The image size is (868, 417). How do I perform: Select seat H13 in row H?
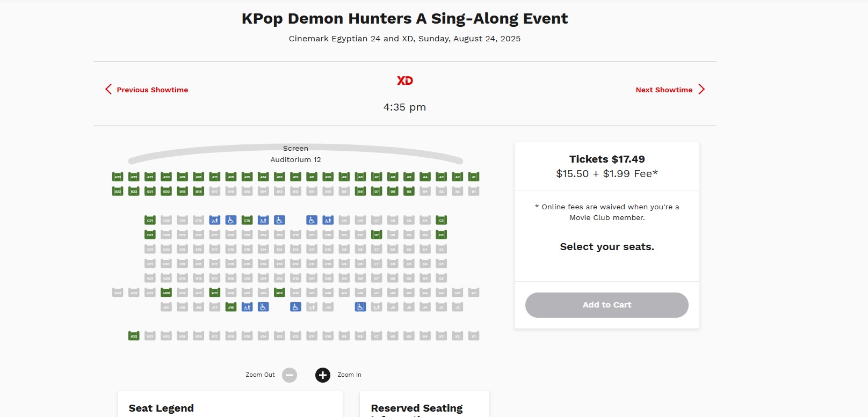pos(279,292)
